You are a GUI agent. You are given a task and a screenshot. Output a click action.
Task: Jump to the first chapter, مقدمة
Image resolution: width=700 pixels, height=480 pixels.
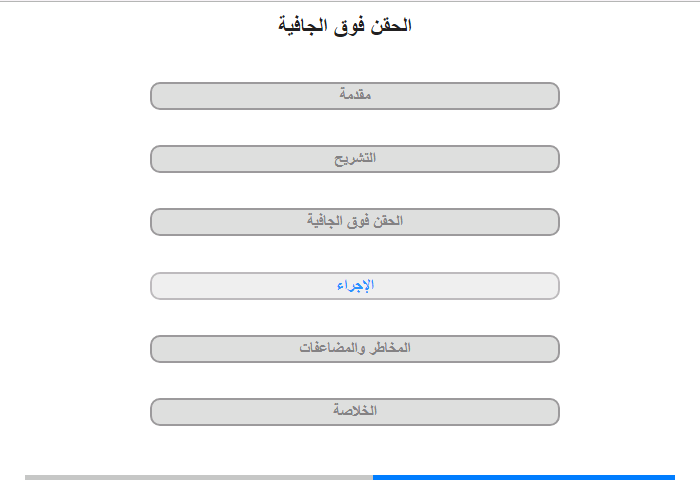355,96
